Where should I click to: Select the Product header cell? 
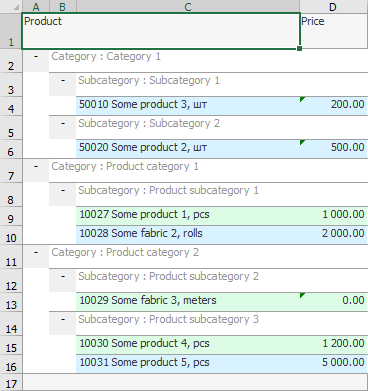[x=161, y=31]
